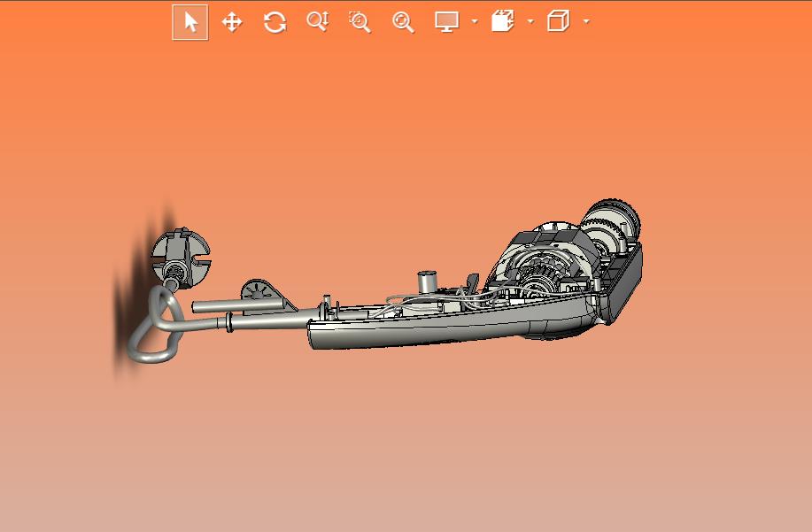Click the section view icon
812x532 pixels.
[x=502, y=22]
